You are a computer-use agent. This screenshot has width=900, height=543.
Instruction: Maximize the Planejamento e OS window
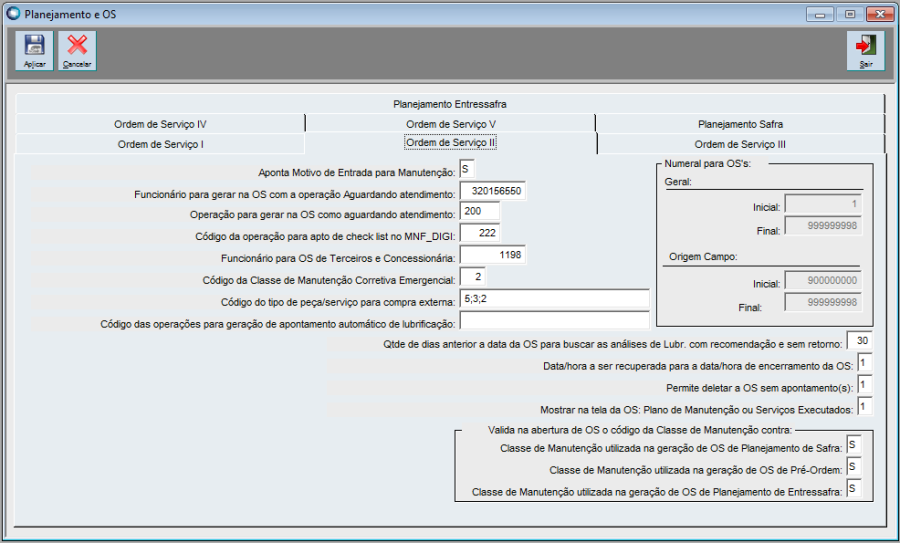point(850,14)
